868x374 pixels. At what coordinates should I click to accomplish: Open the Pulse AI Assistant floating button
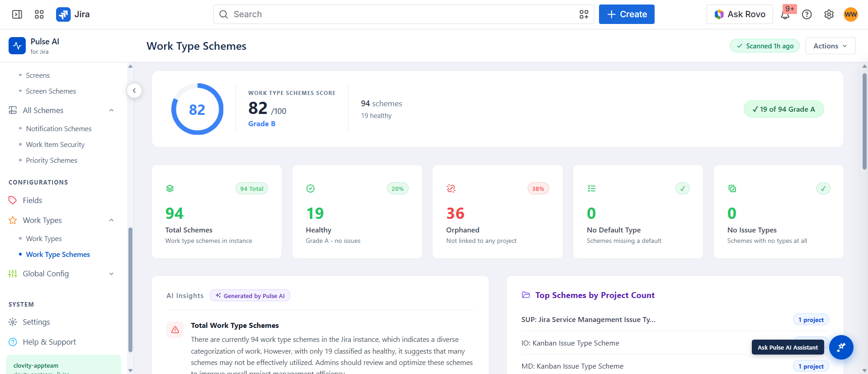point(841,347)
